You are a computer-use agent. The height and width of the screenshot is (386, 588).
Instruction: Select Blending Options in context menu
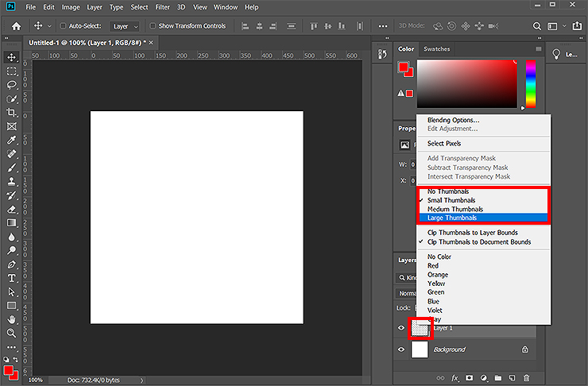click(453, 120)
